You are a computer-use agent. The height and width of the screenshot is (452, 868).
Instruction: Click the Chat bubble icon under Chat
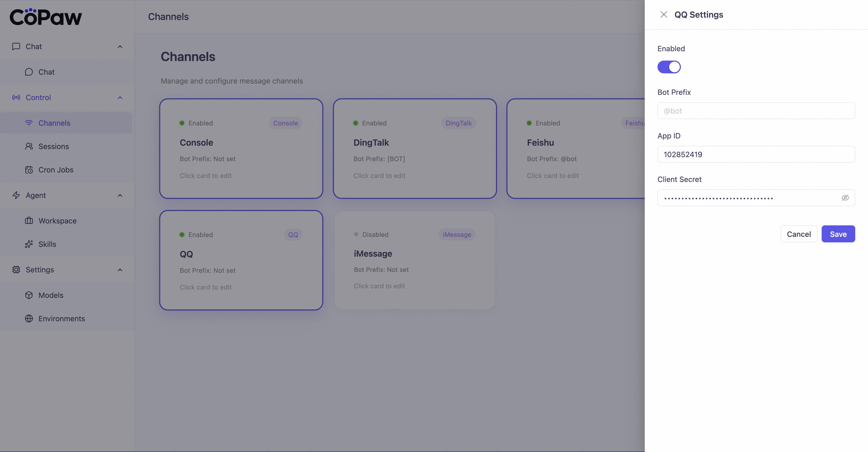coord(29,72)
